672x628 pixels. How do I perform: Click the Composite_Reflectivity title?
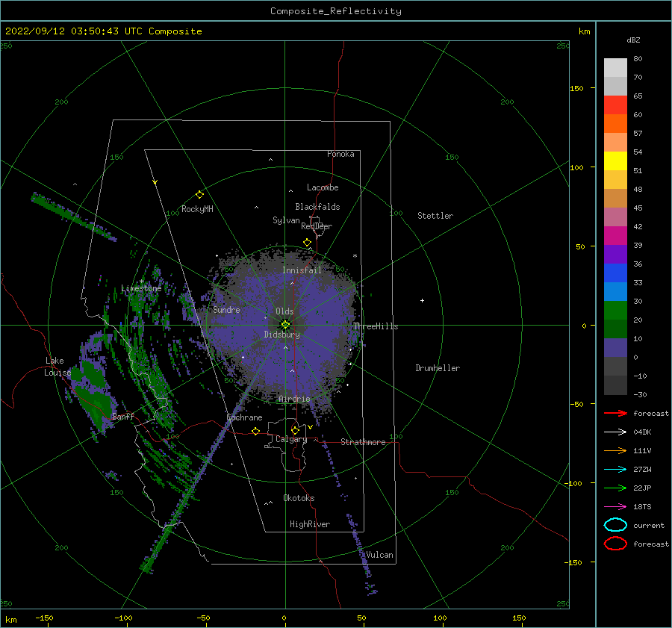pyautogui.click(x=336, y=11)
